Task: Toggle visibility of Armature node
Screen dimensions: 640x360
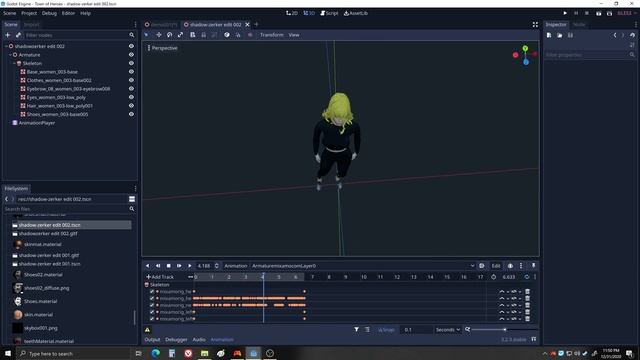Action: pyautogui.click(x=131, y=55)
